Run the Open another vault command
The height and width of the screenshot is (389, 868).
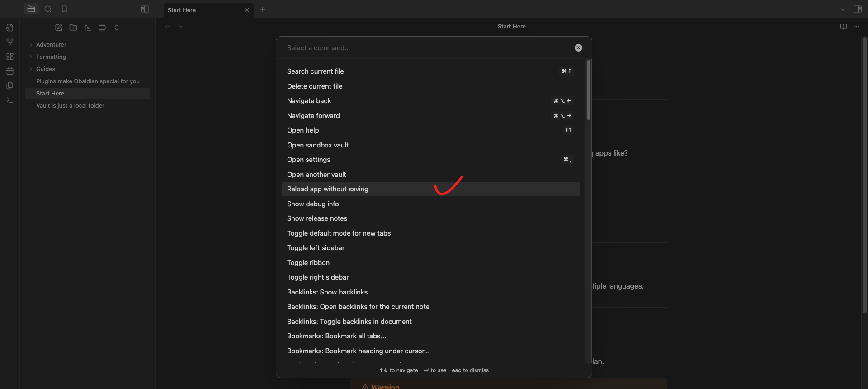[x=430, y=175]
